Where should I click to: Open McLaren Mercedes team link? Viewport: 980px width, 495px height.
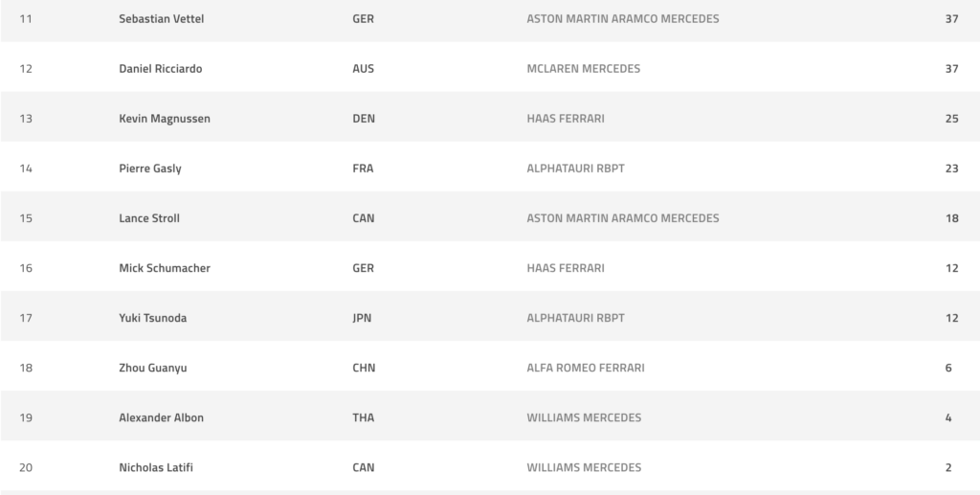[x=583, y=69]
